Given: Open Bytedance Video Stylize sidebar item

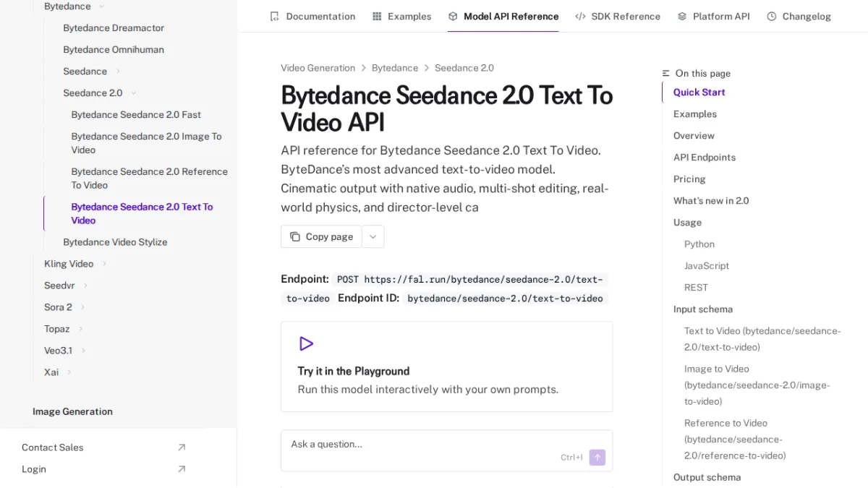Looking at the screenshot, I should (x=115, y=242).
